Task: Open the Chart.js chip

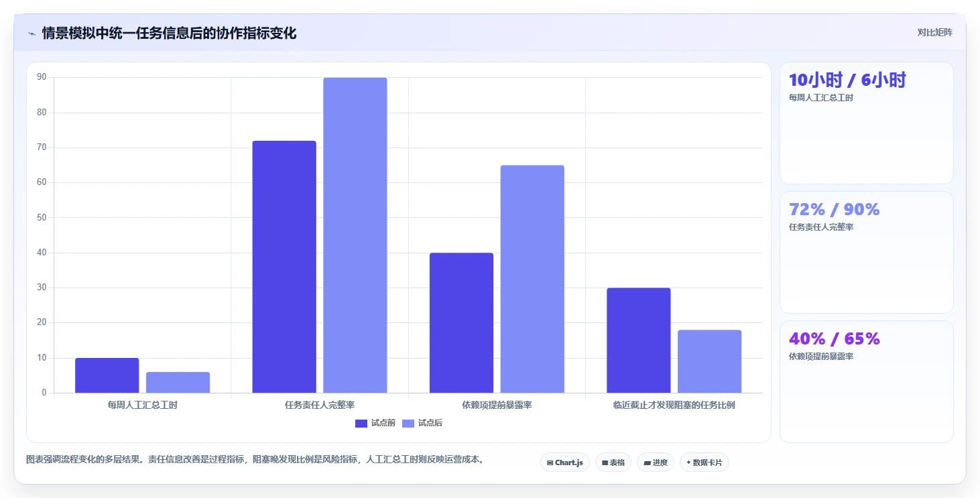Action: 564,462
